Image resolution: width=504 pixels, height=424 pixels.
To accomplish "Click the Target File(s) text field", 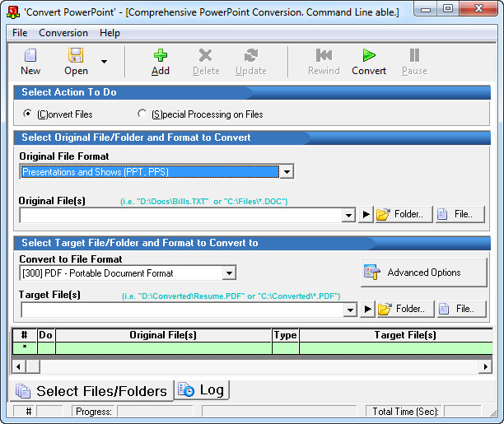I will [182, 310].
